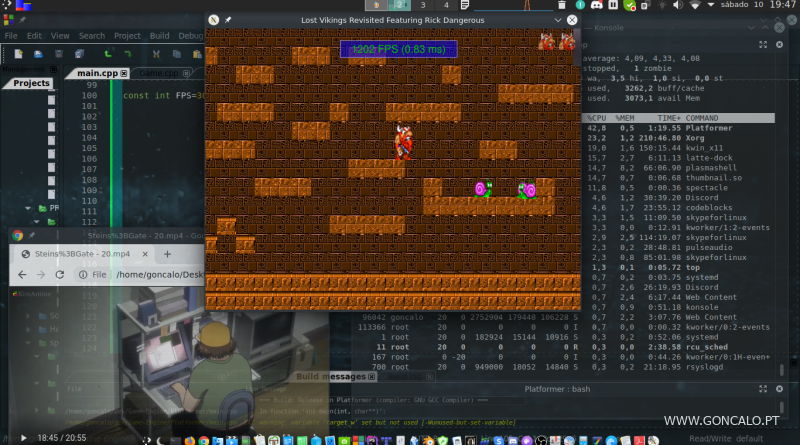Click the Save icon in Code::Blocks toolbar

point(59,54)
